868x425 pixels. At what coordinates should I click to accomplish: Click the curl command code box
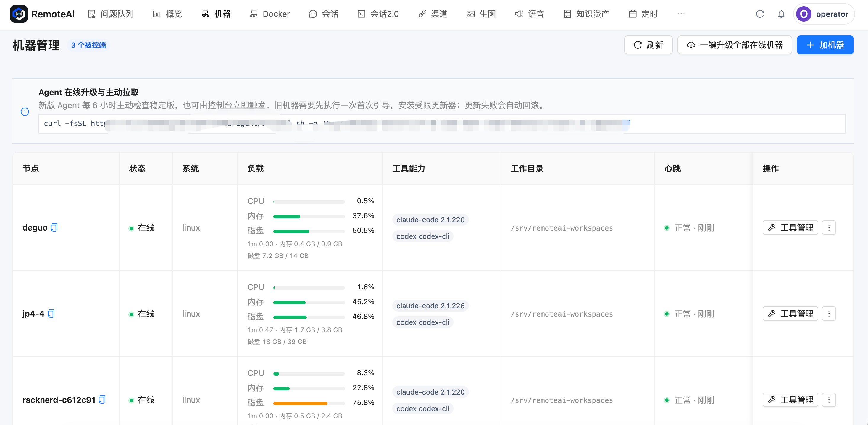442,124
